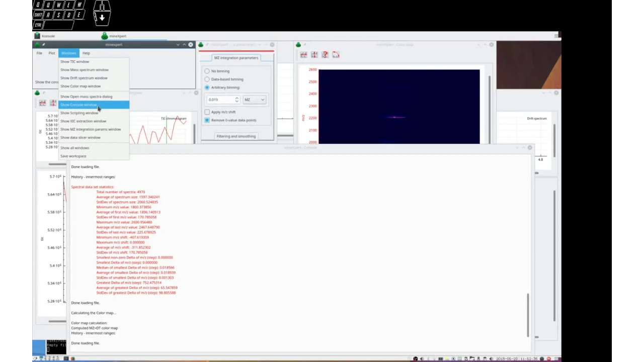644x362 pixels.
Task: Click the Filtering and smoothing button
Action: (236, 136)
